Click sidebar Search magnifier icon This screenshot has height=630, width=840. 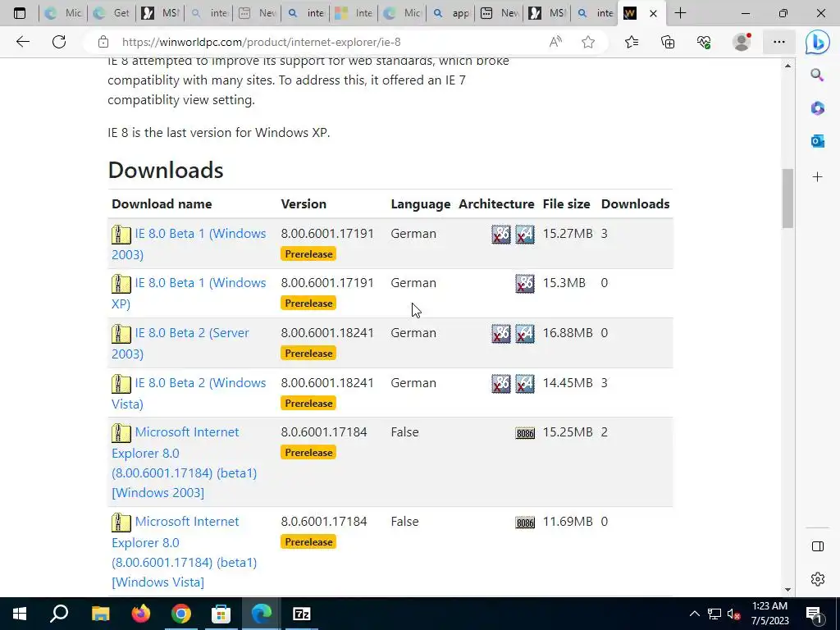tap(817, 75)
